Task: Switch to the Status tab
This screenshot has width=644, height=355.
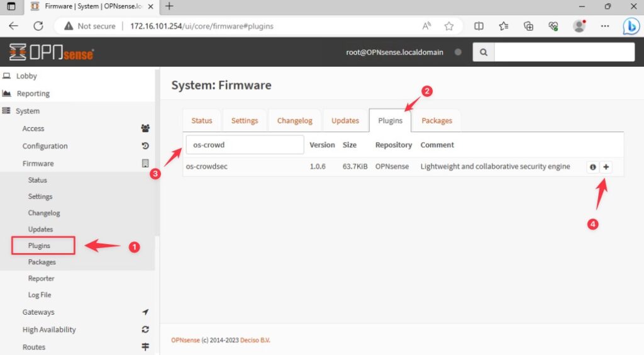Action: [202, 120]
